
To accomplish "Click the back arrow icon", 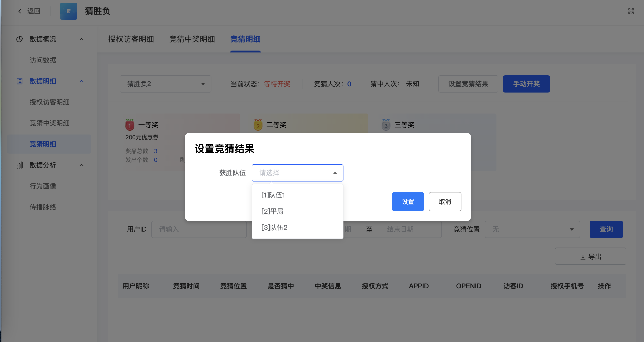I will click(20, 11).
